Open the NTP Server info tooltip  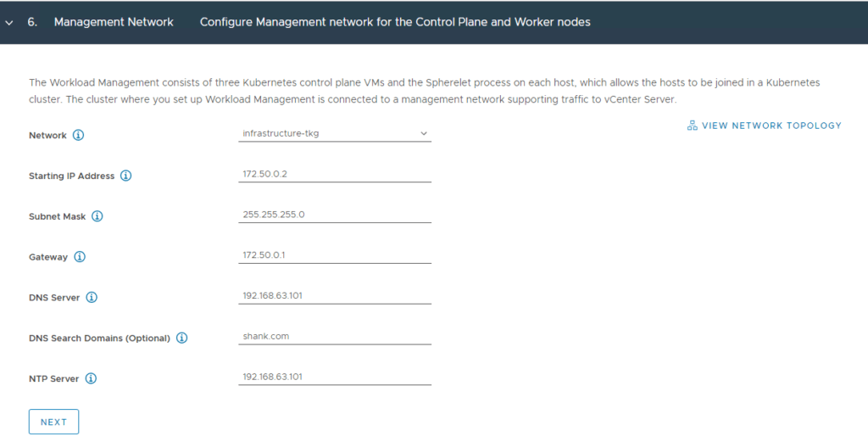pos(91,378)
